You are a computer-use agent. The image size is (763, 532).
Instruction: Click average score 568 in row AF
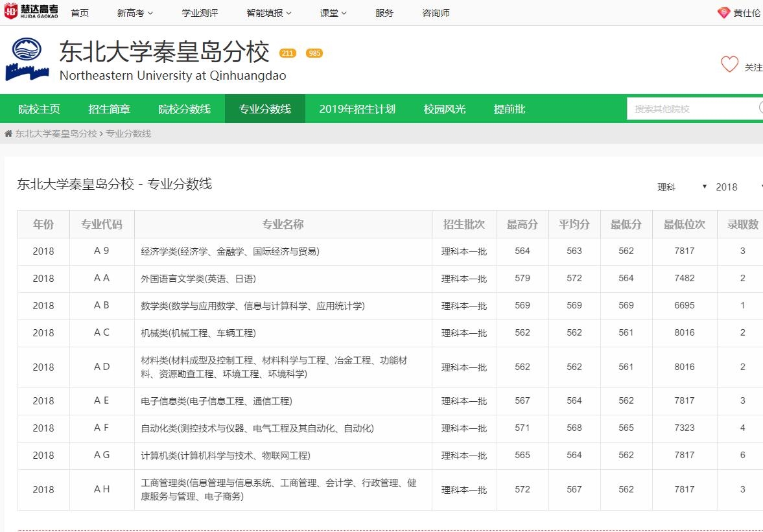click(x=574, y=428)
